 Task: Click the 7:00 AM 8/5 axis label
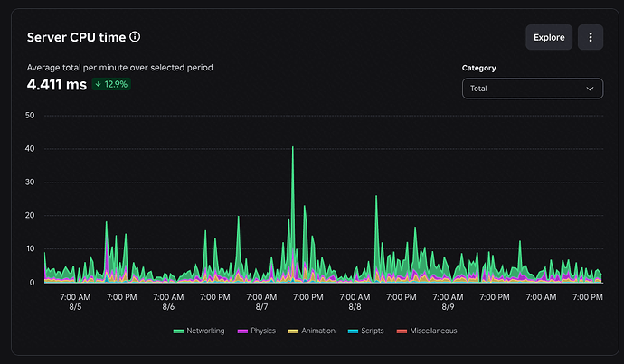75,302
